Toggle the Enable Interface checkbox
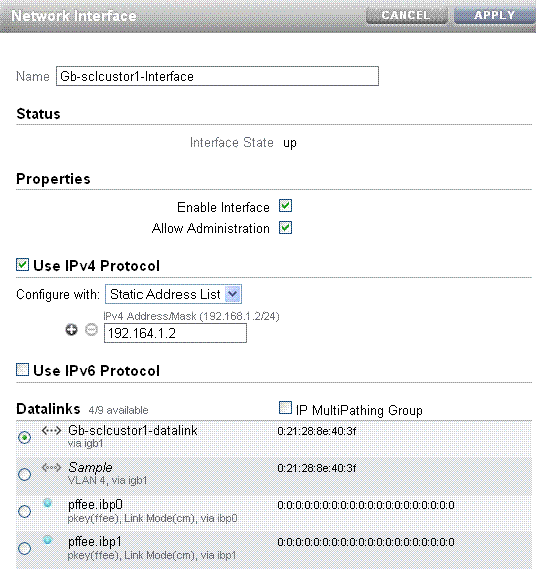 click(285, 206)
